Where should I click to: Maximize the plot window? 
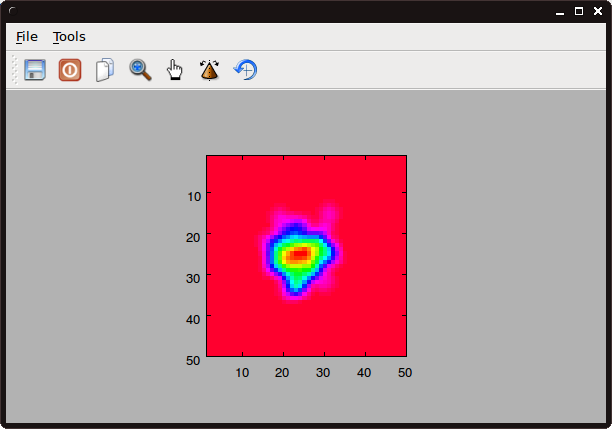pyautogui.click(x=579, y=11)
